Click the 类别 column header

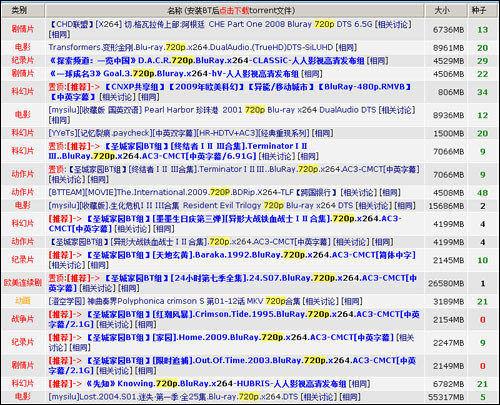pyautogui.click(x=20, y=10)
